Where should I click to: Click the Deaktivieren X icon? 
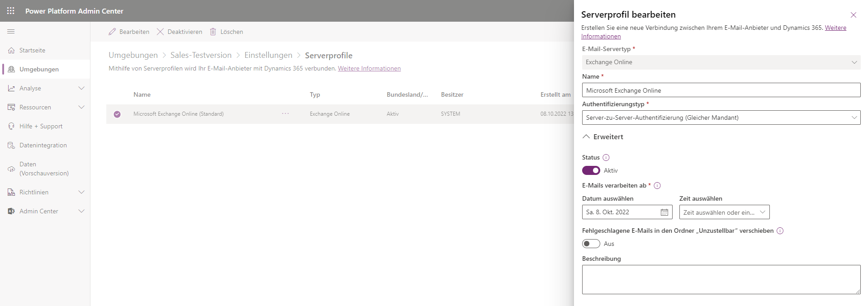(x=160, y=32)
